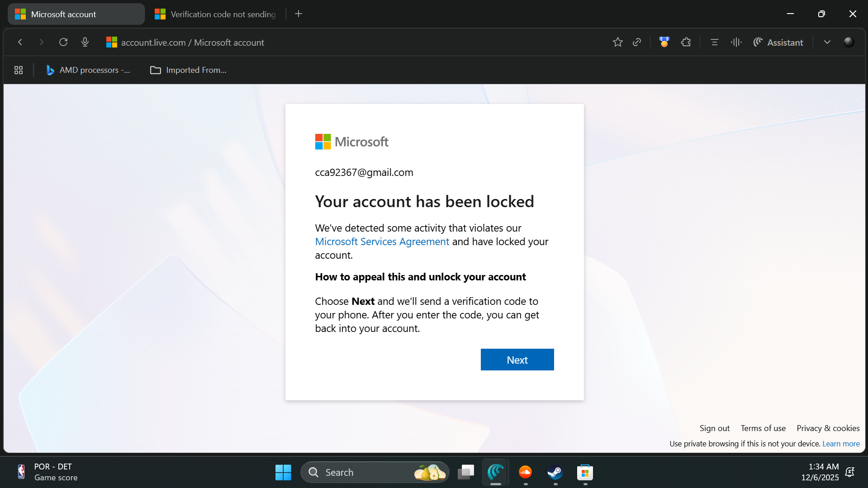Open the extensions puzzle-piece icon
868x488 pixels.
click(686, 42)
